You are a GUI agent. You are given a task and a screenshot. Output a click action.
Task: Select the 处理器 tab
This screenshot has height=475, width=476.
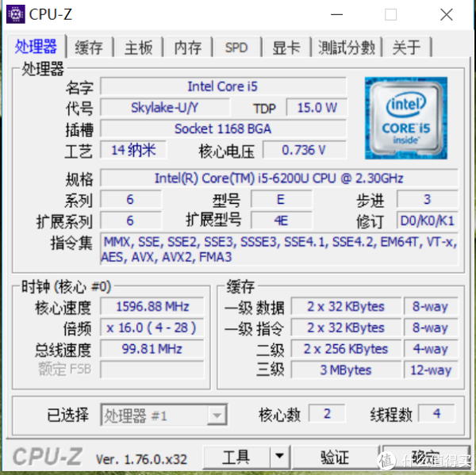tap(36, 46)
